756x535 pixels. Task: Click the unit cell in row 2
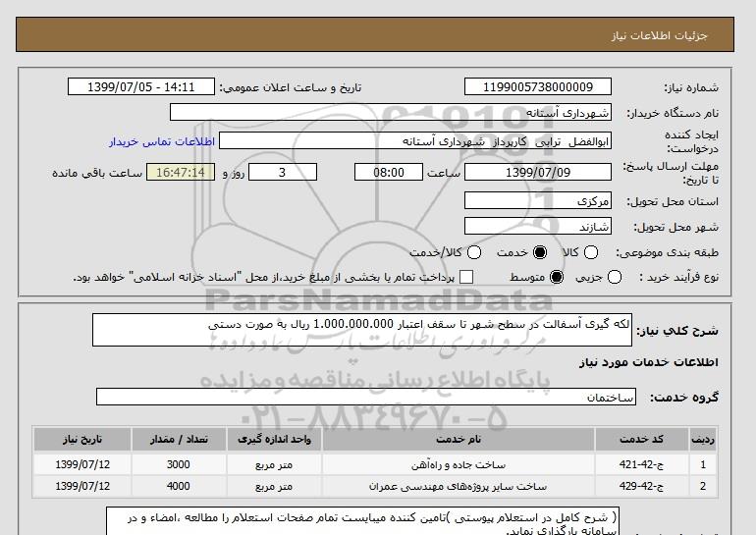[274, 486]
